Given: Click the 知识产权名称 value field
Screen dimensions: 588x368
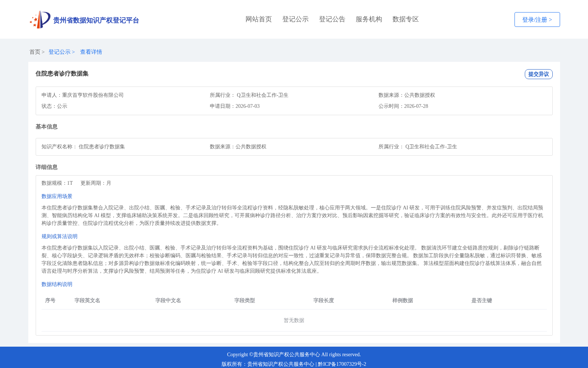Looking at the screenshot, I should [x=102, y=146].
